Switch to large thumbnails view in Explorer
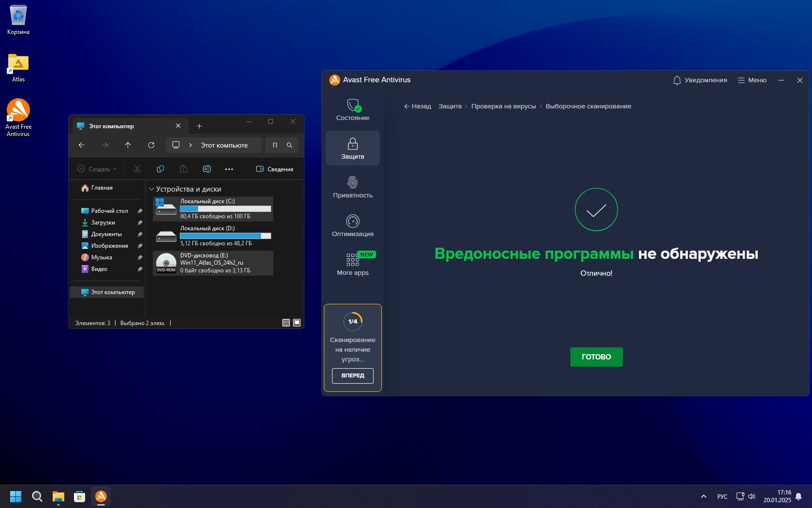 point(297,323)
